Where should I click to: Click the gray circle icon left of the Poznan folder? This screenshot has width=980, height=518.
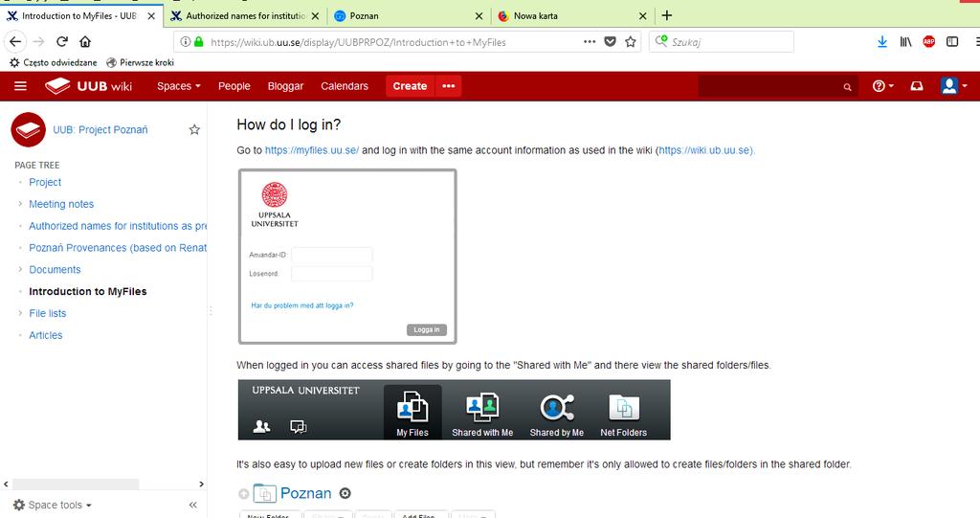244,494
